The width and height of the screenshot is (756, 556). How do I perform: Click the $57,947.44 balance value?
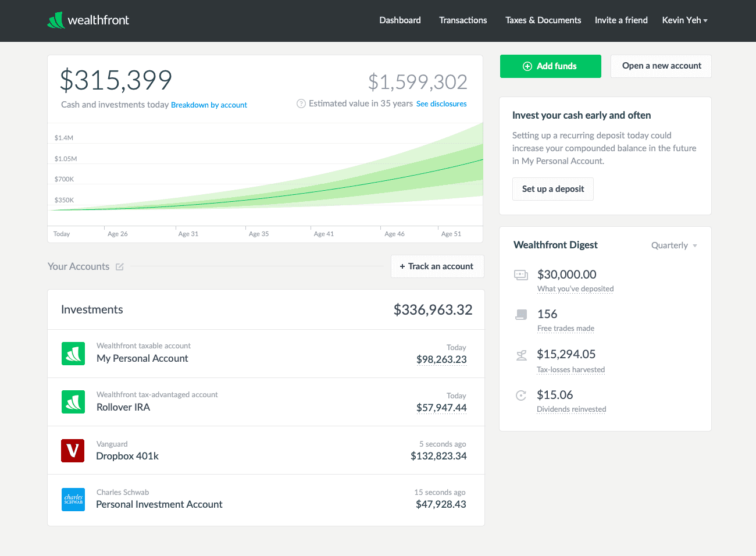pos(441,408)
